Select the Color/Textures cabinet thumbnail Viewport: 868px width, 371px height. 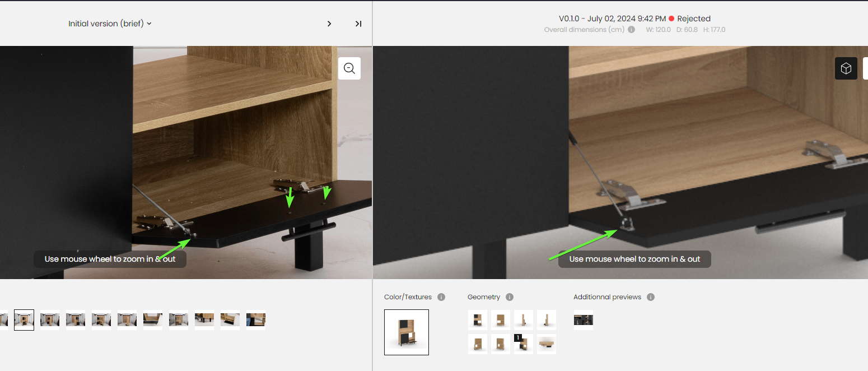click(x=407, y=332)
